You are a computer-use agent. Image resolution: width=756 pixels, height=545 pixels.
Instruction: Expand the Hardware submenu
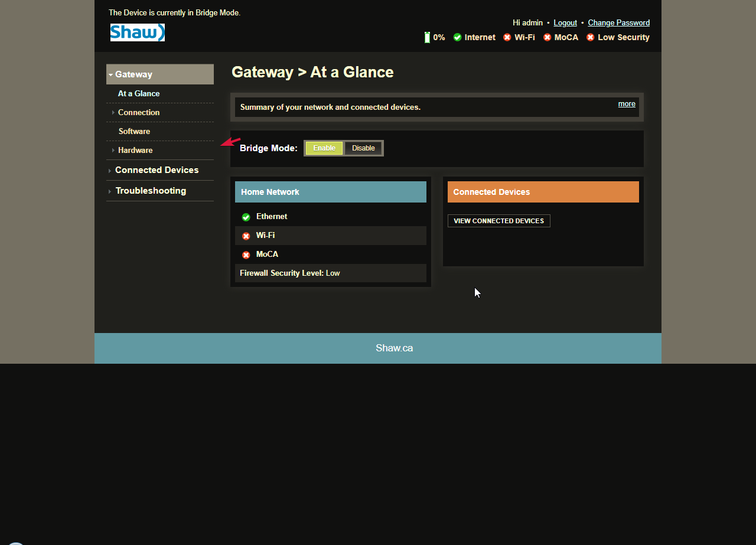click(x=135, y=151)
